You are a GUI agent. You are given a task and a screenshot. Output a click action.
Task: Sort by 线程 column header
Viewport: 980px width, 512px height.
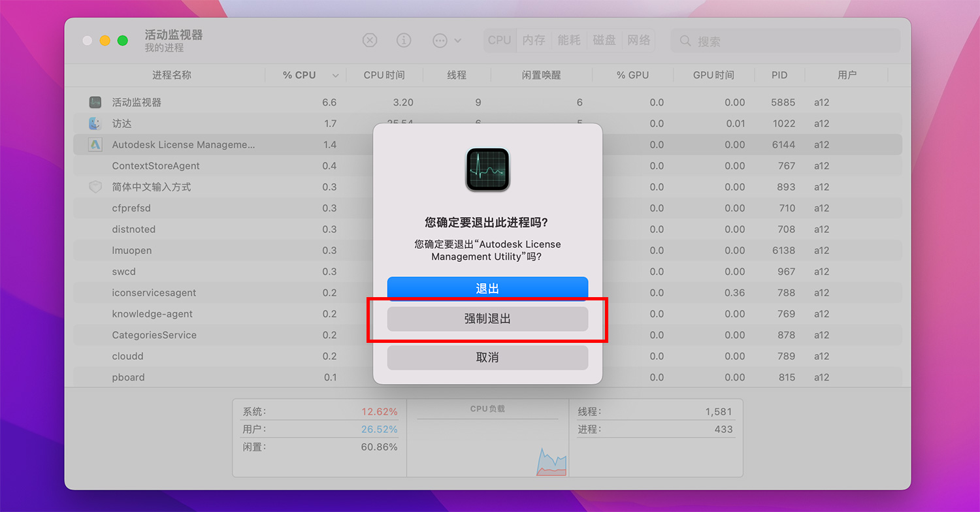(457, 75)
